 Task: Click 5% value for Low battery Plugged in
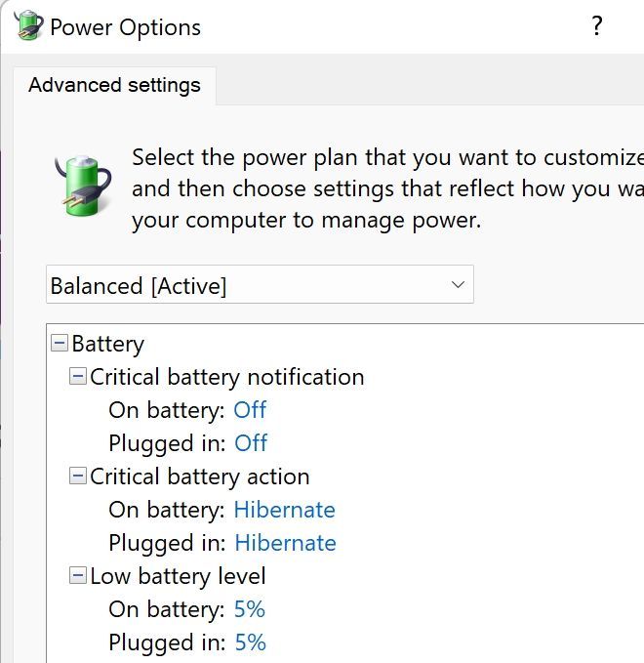click(251, 642)
